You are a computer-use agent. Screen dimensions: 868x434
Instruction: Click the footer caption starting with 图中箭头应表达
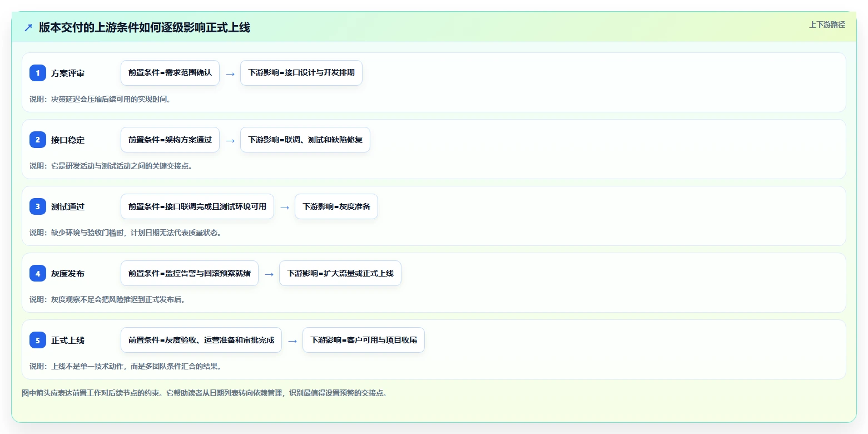click(x=204, y=393)
